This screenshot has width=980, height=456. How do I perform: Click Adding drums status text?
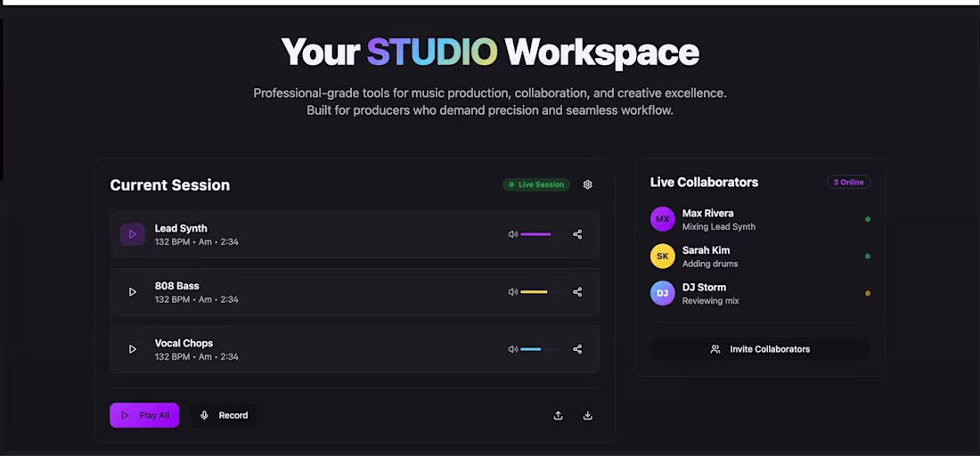point(710,264)
